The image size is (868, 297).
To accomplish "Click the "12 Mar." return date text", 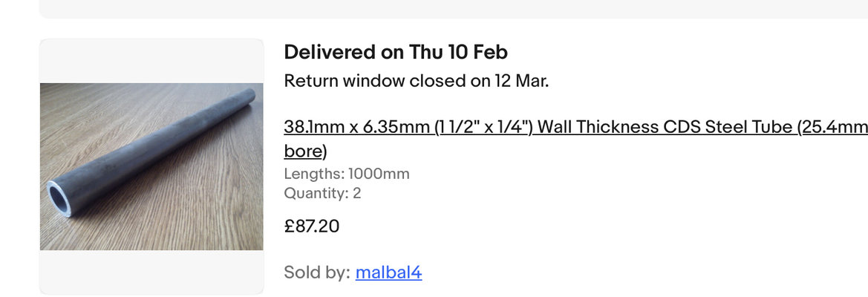I will [521, 81].
